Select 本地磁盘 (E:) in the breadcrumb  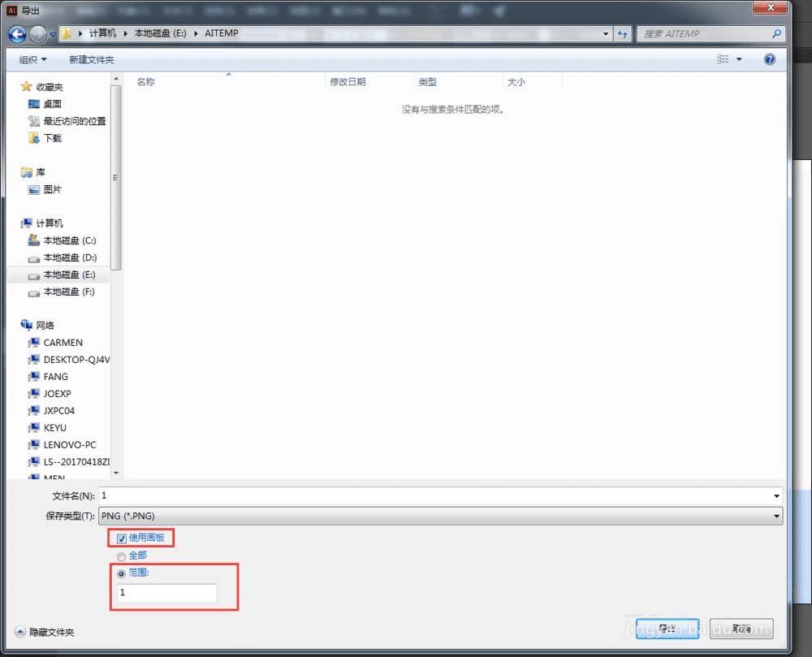coord(160,33)
